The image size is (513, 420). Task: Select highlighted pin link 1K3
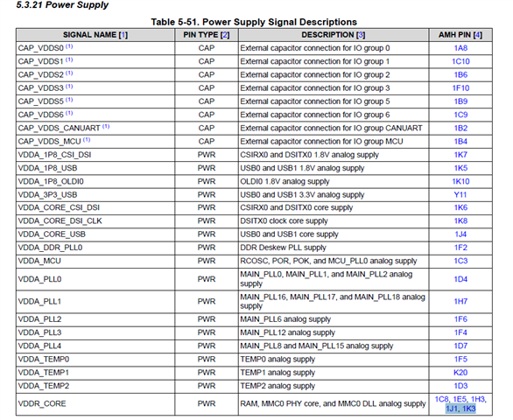pos(468,409)
